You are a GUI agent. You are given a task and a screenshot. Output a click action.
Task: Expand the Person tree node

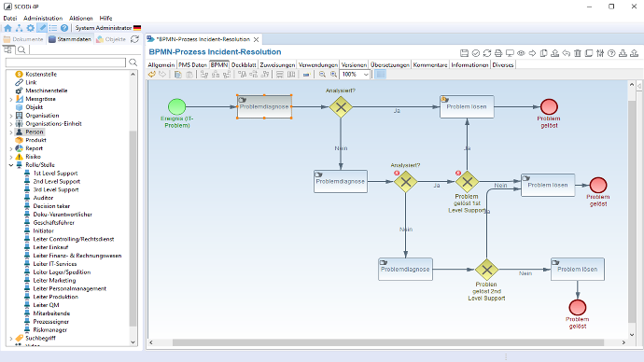pyautogui.click(x=11, y=132)
